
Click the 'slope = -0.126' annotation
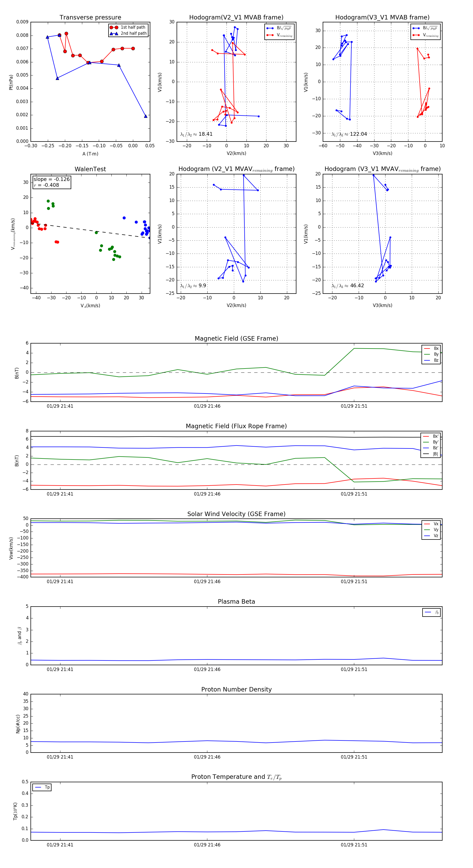52,179
